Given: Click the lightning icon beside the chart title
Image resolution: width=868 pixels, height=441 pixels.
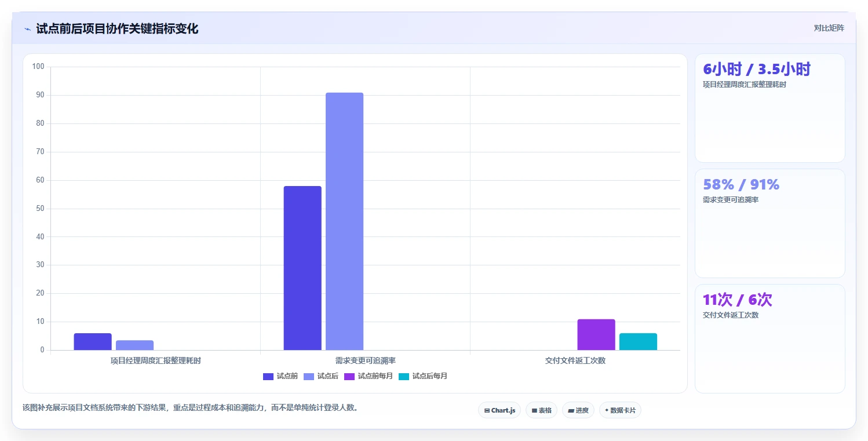Looking at the screenshot, I should pyautogui.click(x=27, y=29).
